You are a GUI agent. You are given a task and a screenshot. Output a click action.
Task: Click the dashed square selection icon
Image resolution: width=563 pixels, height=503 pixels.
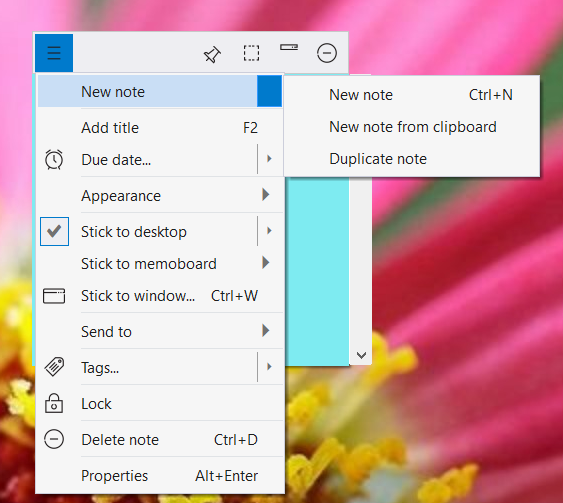click(x=251, y=53)
